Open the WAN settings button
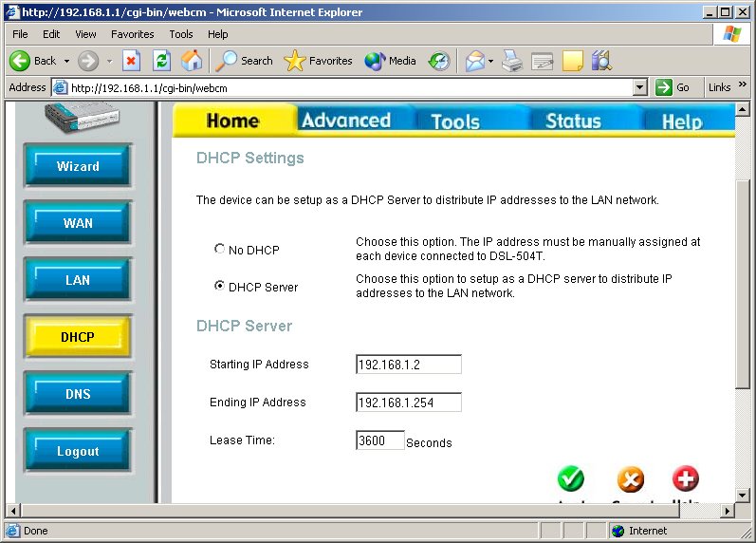The width and height of the screenshot is (756, 543). pyautogui.click(x=78, y=222)
